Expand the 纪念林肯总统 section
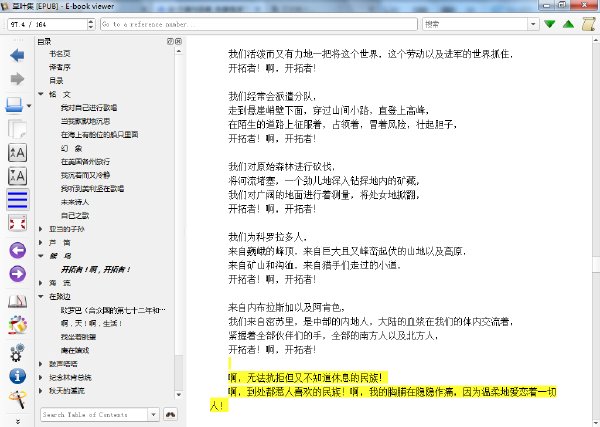The image size is (600, 427). click(41, 377)
